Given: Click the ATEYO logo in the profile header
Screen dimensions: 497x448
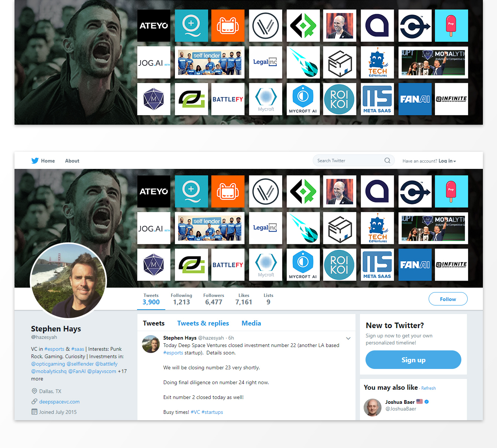Looking at the screenshot, I should (154, 192).
